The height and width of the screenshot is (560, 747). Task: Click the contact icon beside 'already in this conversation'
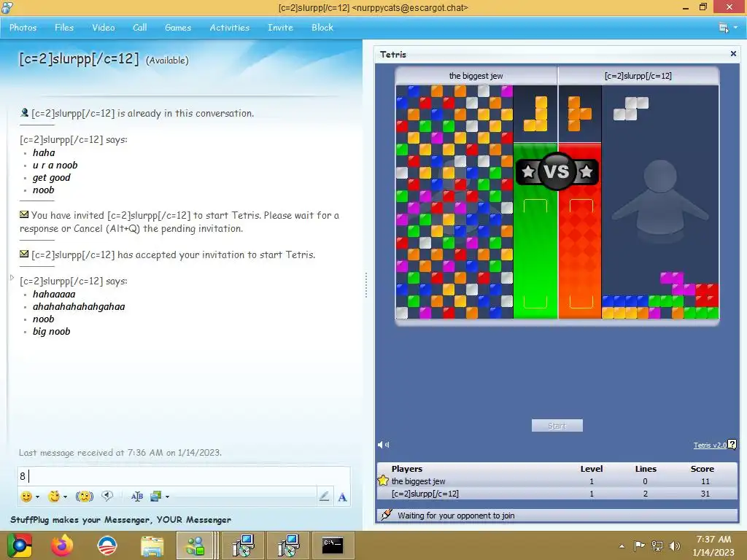(x=24, y=113)
